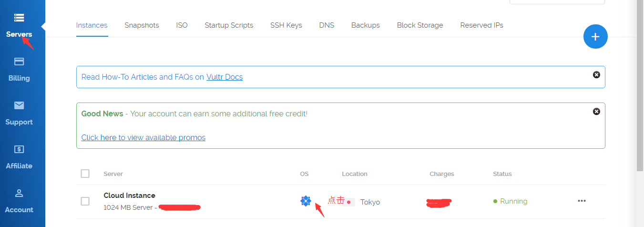The width and height of the screenshot is (644, 227).
Task: Click here to view available promos link
Action: click(x=143, y=137)
